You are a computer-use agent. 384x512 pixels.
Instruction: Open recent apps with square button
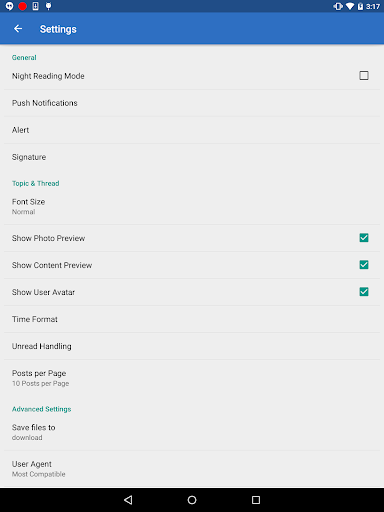point(256,500)
